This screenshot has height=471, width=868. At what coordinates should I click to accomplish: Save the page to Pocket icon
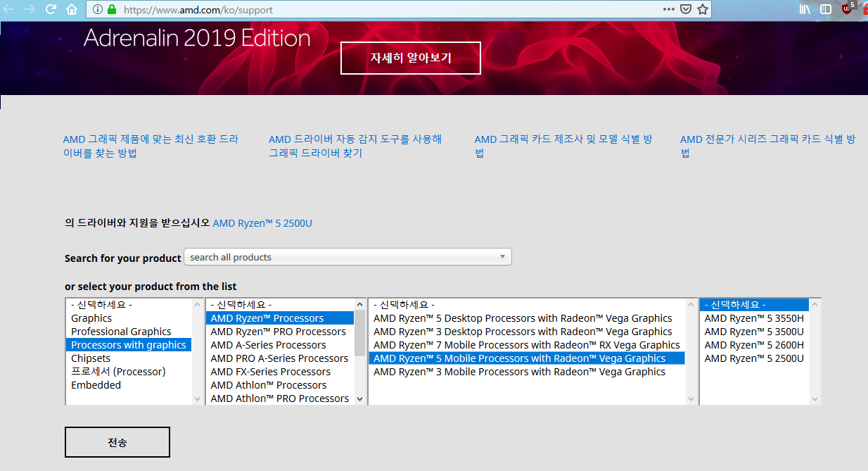(686, 10)
